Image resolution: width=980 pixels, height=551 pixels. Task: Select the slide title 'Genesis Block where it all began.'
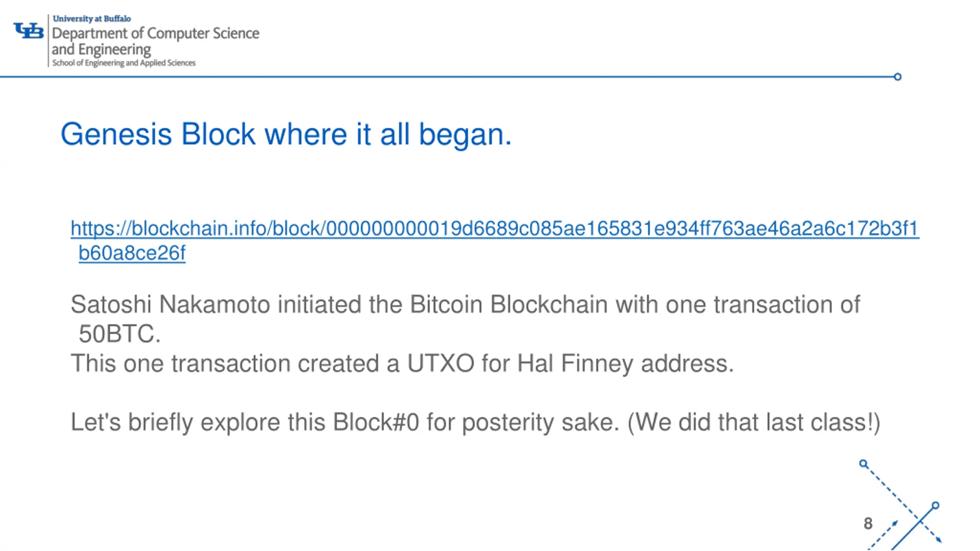pos(286,134)
